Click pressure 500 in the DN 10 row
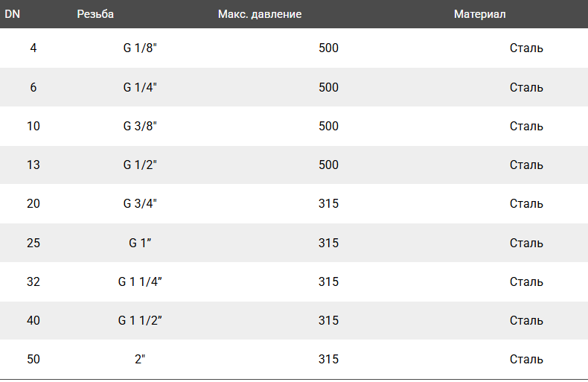This screenshot has width=588, height=382. pyautogui.click(x=328, y=126)
